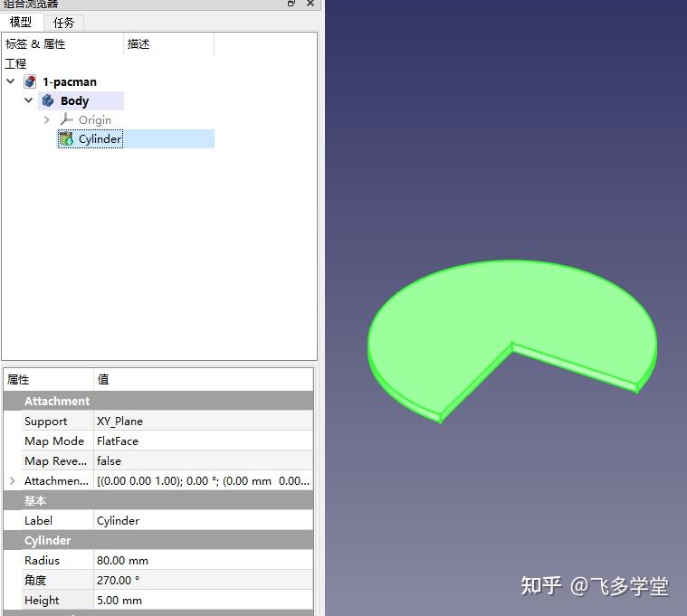
Task: Edit the Height value 5.00 mm
Action: (x=204, y=601)
